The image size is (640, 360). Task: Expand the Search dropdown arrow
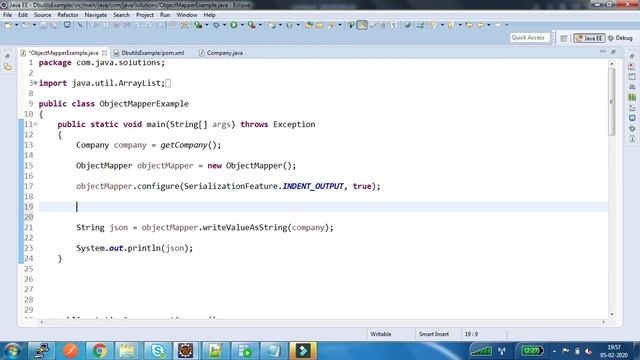point(340,25)
